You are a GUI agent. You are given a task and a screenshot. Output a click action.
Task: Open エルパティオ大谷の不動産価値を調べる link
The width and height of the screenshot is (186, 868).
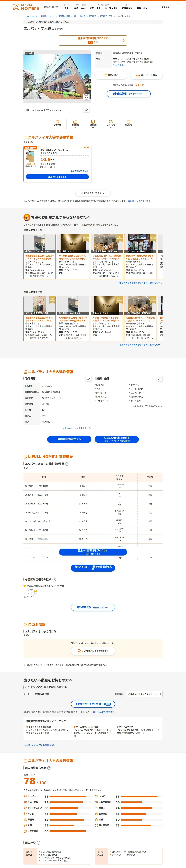coord(39,745)
